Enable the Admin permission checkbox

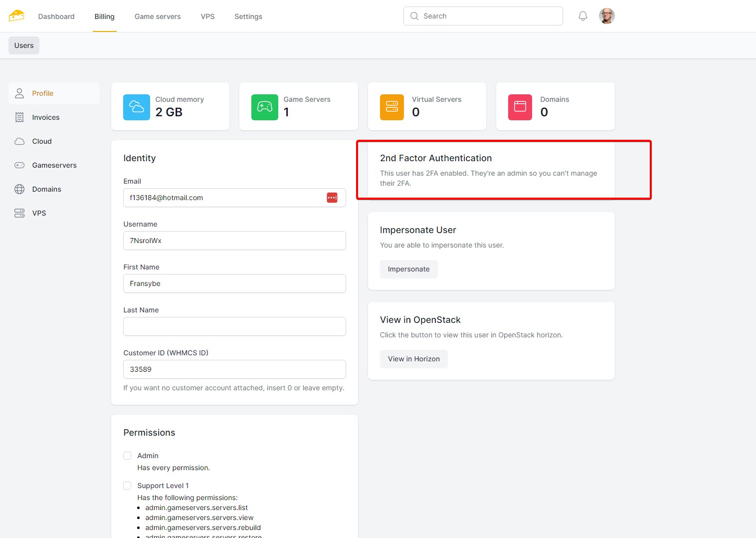(x=127, y=456)
